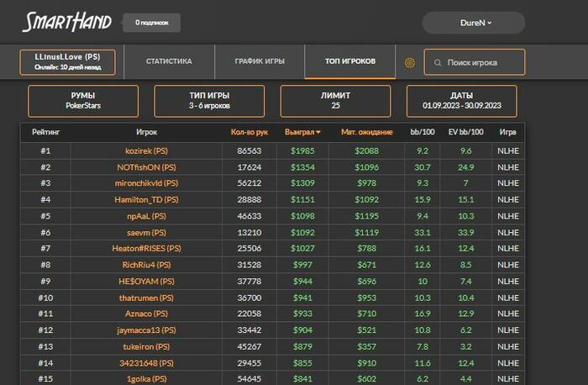The width and height of the screenshot is (588, 385).
Task: Open player 1golka (PS)
Action: point(146,379)
